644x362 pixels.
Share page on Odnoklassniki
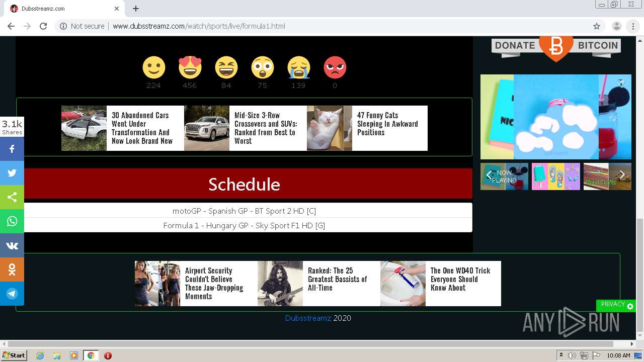click(x=12, y=269)
